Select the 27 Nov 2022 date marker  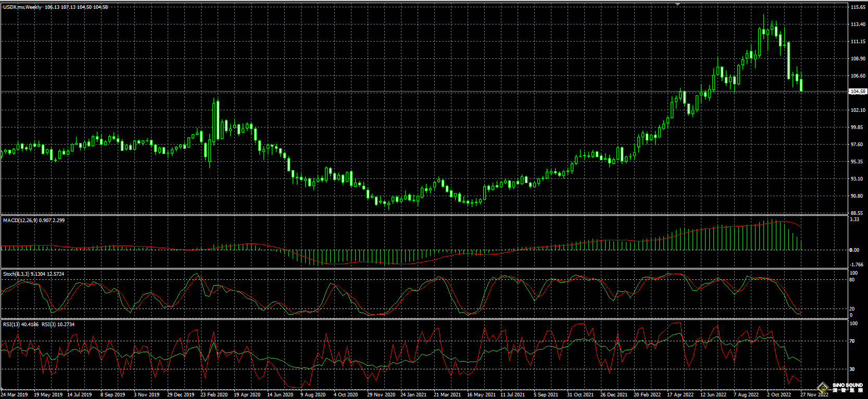click(x=814, y=395)
